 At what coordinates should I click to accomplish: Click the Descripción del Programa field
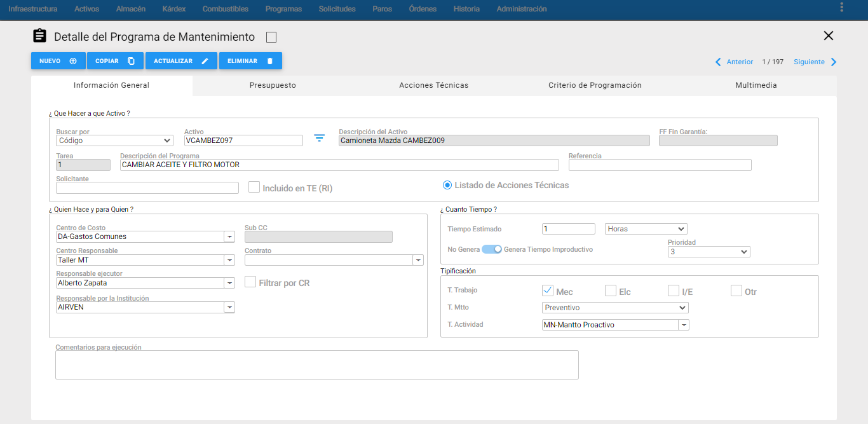point(339,165)
